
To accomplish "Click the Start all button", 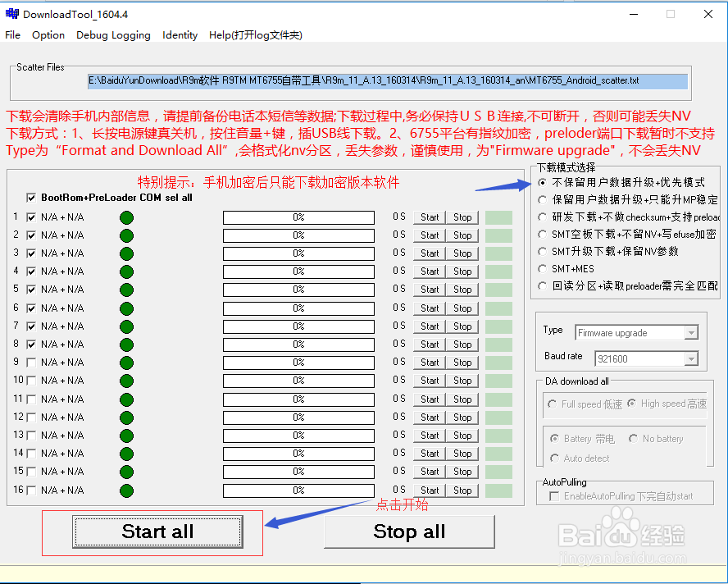I will pyautogui.click(x=157, y=532).
